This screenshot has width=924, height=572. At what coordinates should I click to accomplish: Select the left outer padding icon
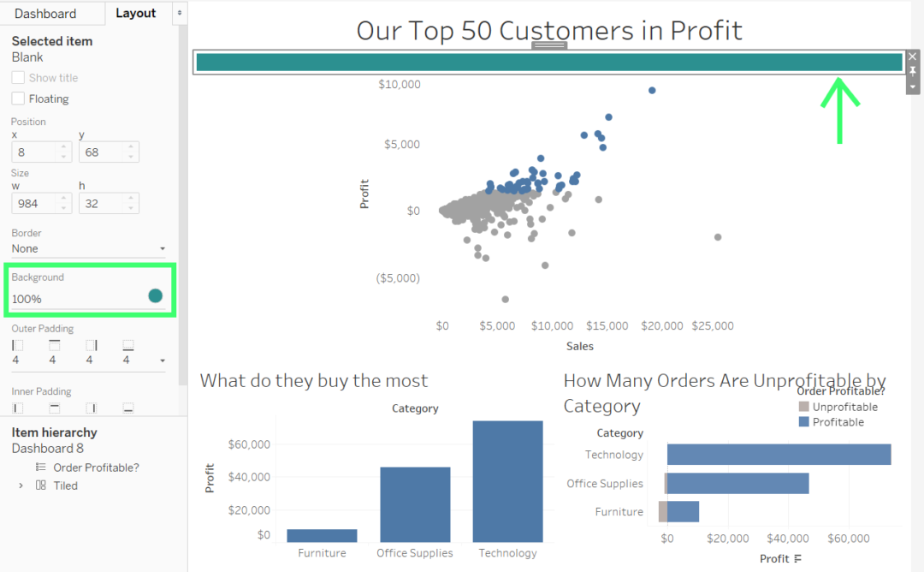click(x=17, y=344)
